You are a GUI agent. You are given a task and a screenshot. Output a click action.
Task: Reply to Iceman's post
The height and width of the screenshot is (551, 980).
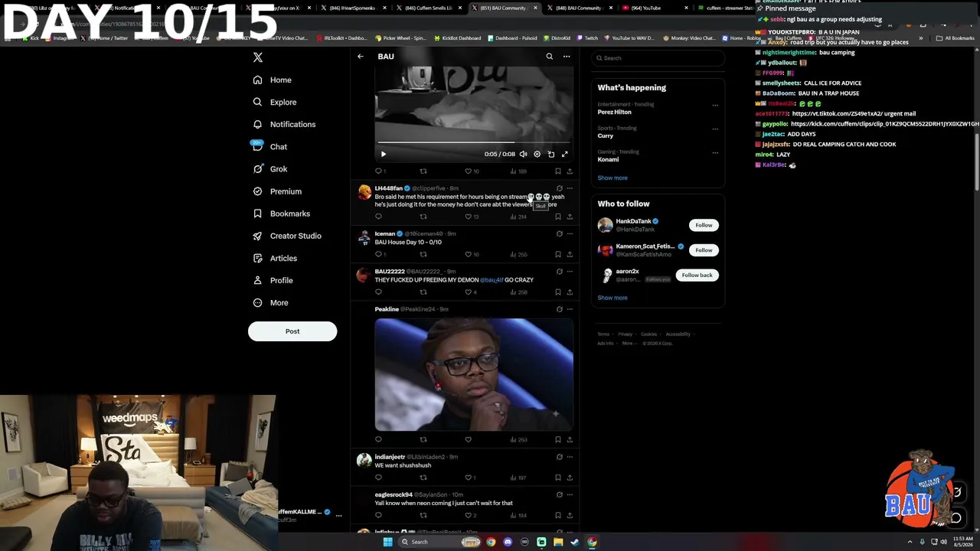click(380, 254)
